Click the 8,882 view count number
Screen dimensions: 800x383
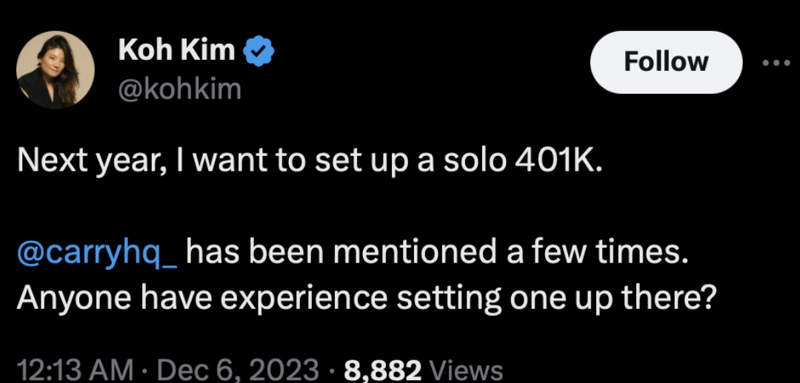[383, 369]
